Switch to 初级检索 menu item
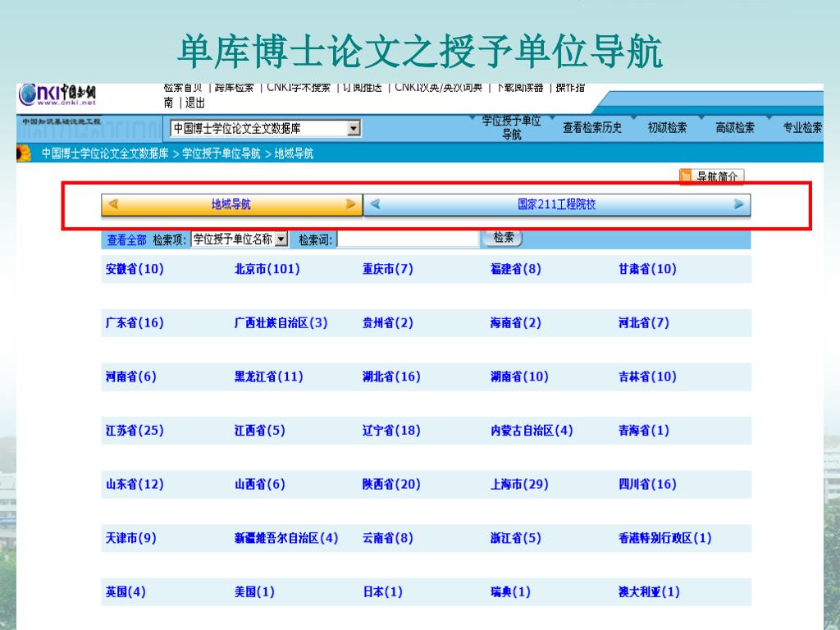 tap(668, 127)
